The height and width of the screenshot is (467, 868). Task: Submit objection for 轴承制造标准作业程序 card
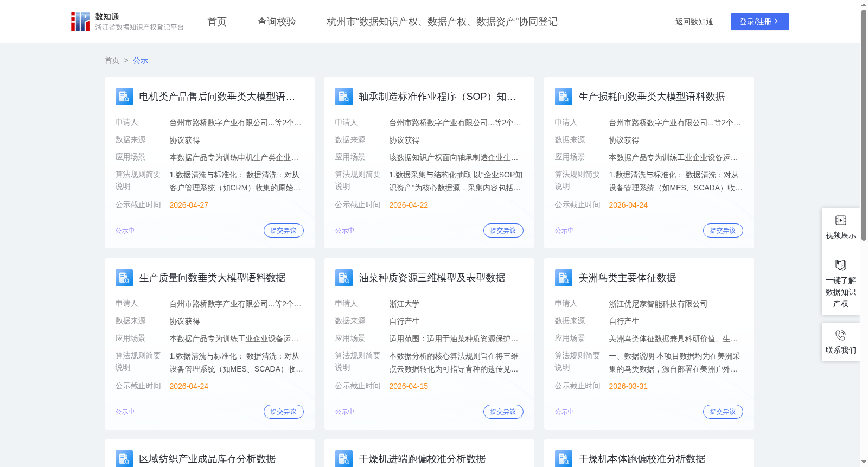tap(503, 231)
